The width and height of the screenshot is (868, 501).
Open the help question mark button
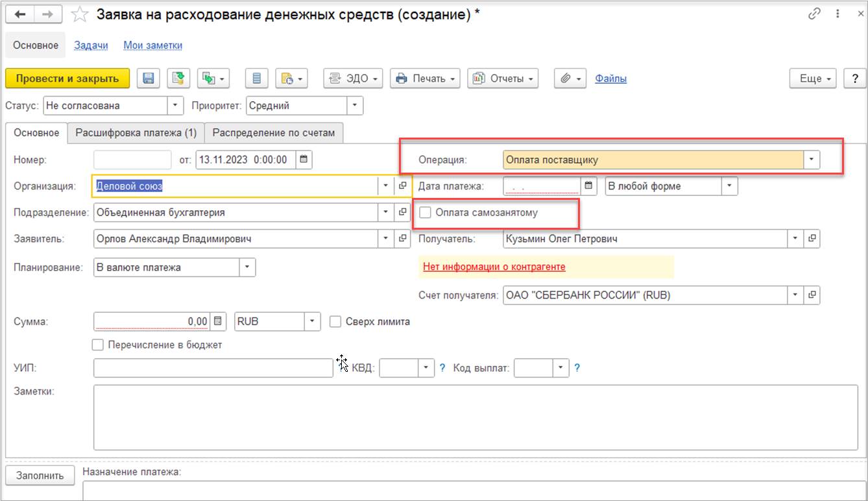coord(854,79)
